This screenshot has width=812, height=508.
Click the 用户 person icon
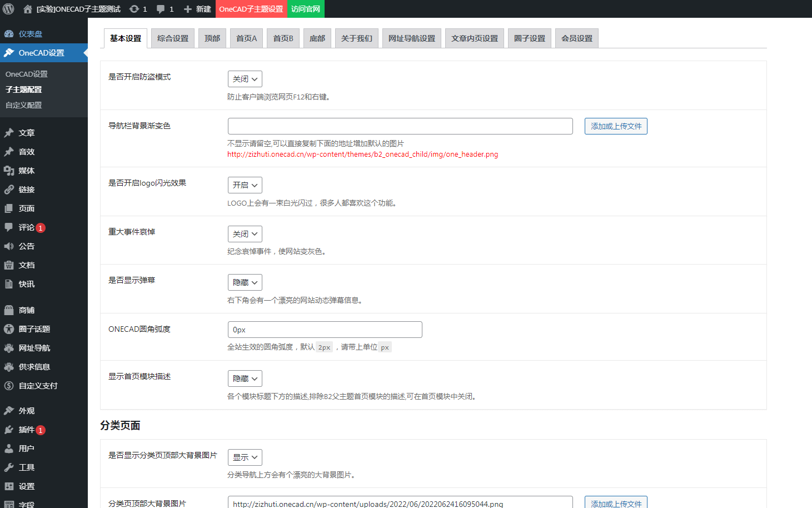[x=9, y=449]
